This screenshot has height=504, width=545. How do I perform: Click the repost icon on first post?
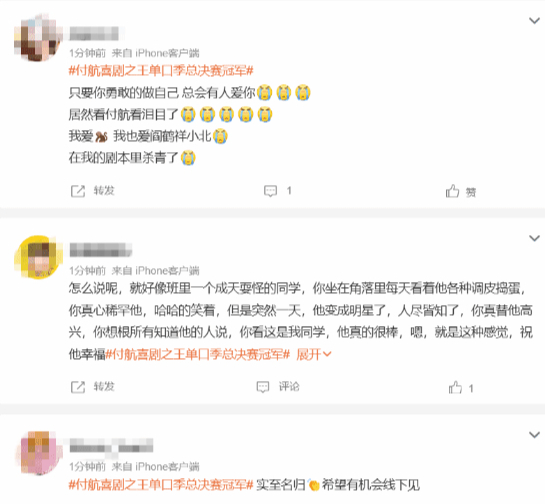78,191
